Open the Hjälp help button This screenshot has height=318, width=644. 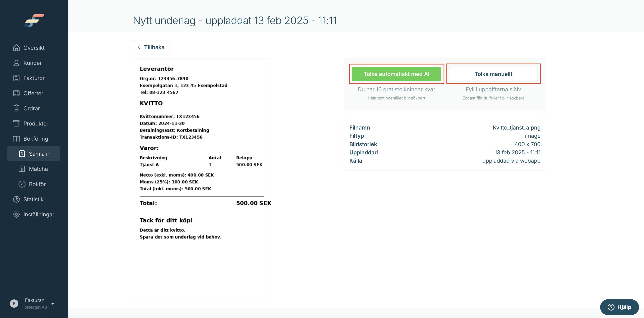coord(619,307)
